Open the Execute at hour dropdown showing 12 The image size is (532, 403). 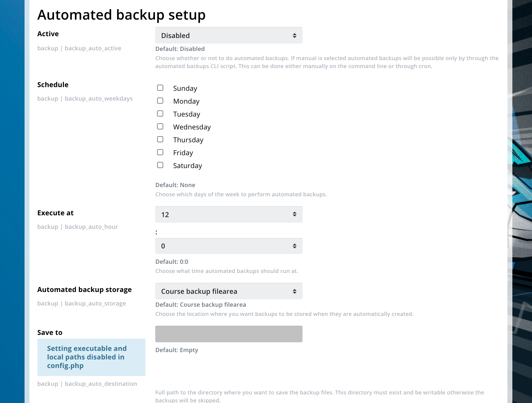pyautogui.click(x=229, y=214)
